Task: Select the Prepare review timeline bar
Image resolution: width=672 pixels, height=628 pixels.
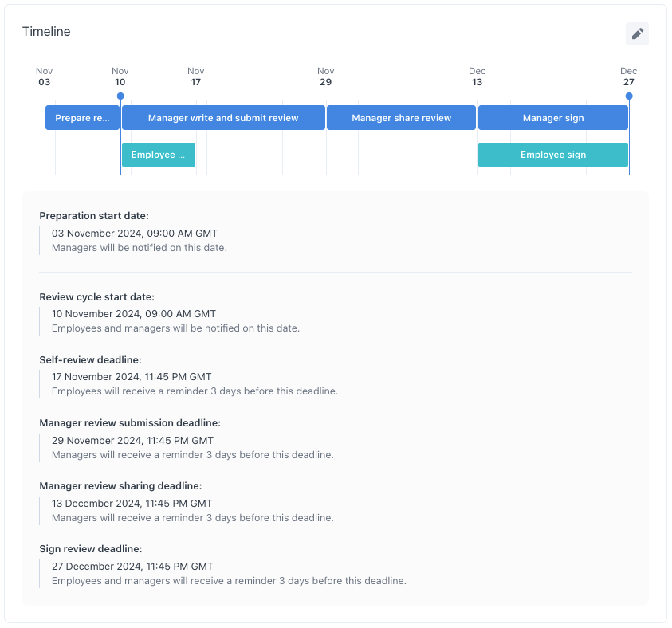Action: pyautogui.click(x=82, y=117)
